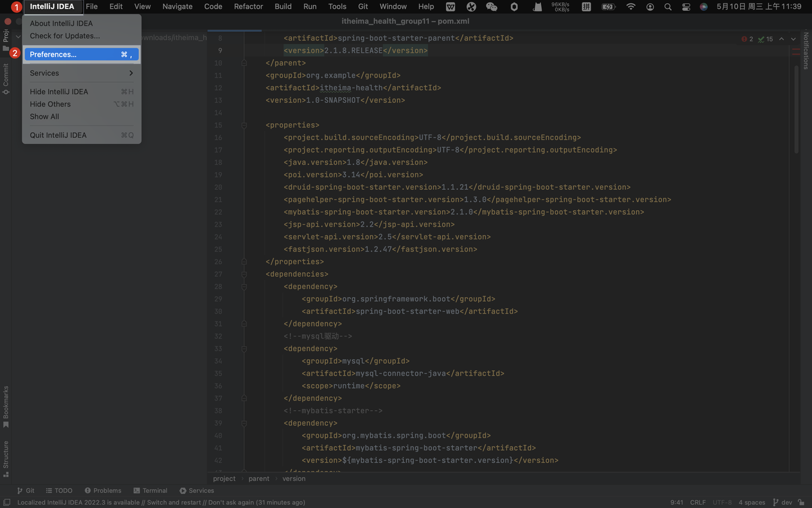Open the Git tool window
Image resolution: width=812 pixels, height=508 pixels.
click(26, 490)
